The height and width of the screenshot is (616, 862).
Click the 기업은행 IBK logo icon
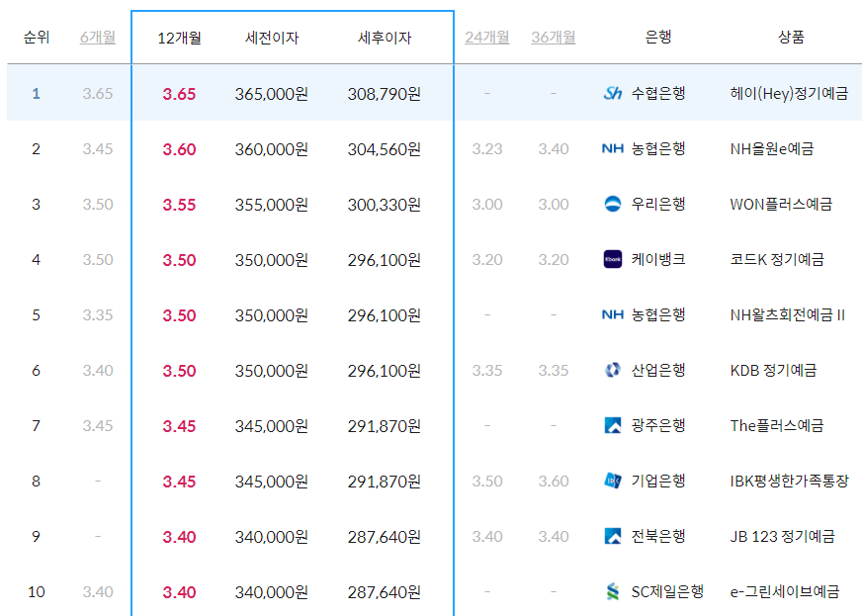(x=613, y=481)
